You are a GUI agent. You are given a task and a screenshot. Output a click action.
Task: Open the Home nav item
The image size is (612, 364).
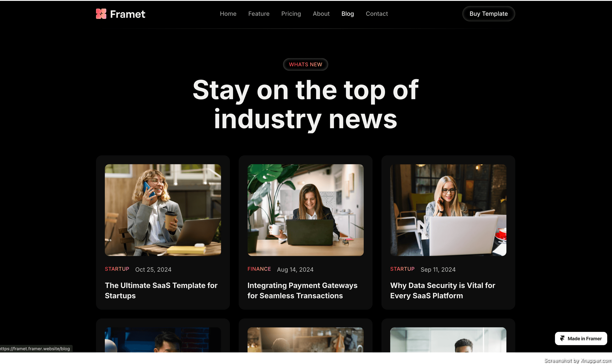click(228, 14)
